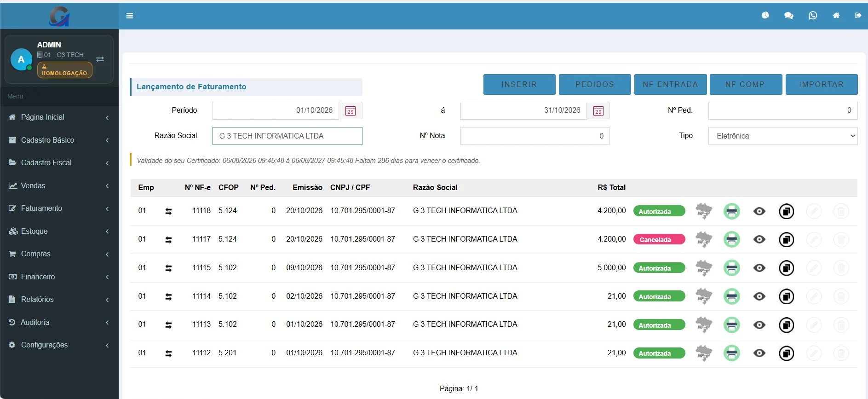Open the WhatsApp icon in header
The height and width of the screenshot is (399, 868).
[813, 15]
